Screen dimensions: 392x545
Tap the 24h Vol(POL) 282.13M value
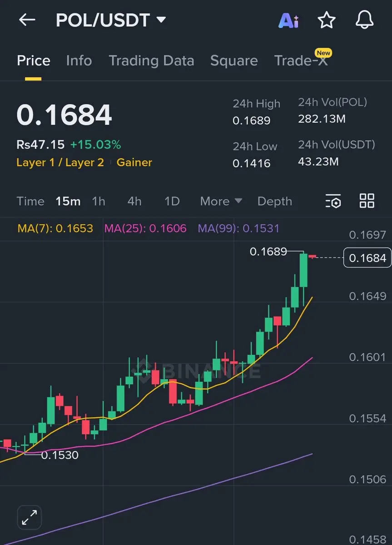point(322,119)
